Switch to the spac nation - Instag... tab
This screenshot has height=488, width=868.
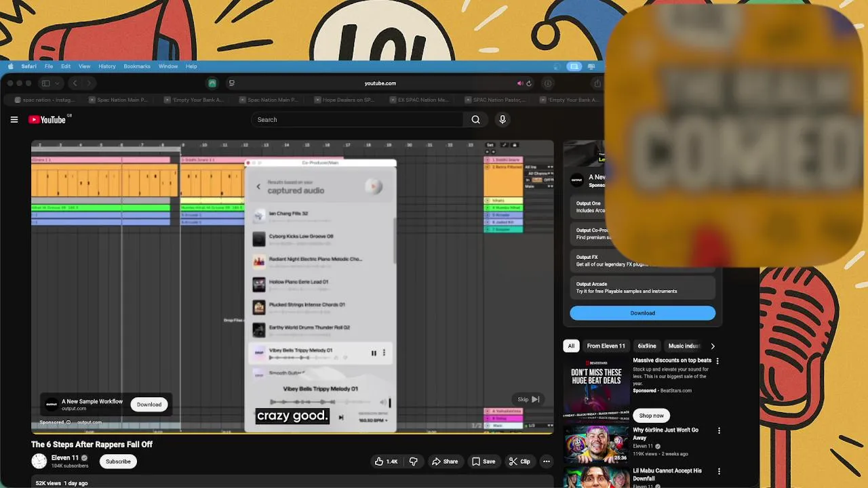(45, 100)
